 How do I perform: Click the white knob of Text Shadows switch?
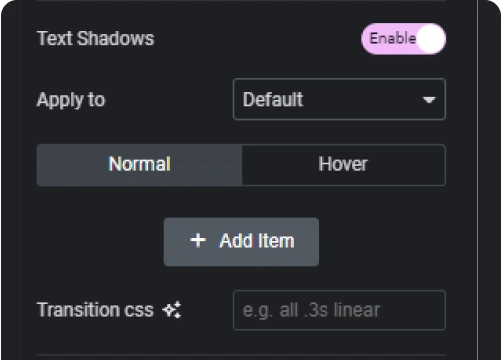click(x=430, y=39)
